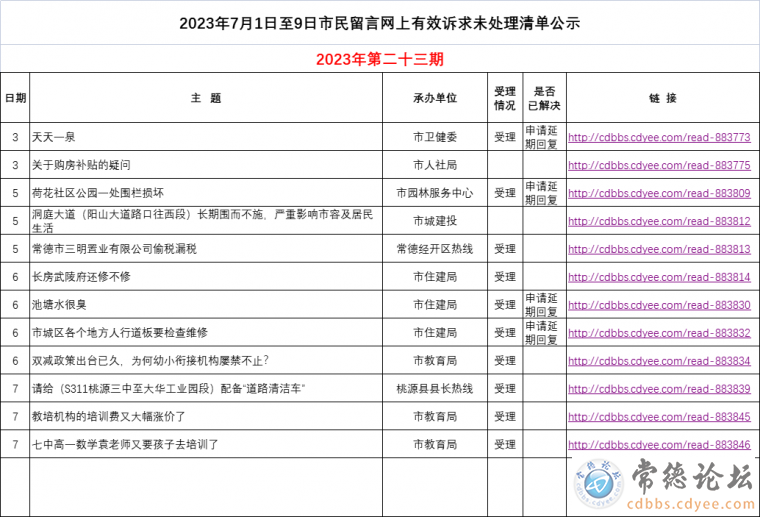Click date '3' in the 关于购房补贴 row

click(x=15, y=165)
